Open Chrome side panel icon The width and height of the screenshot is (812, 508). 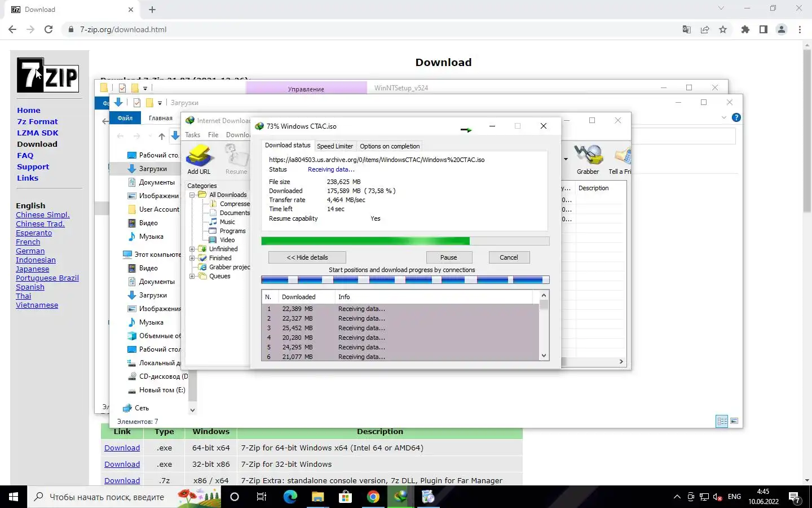pyautogui.click(x=764, y=29)
